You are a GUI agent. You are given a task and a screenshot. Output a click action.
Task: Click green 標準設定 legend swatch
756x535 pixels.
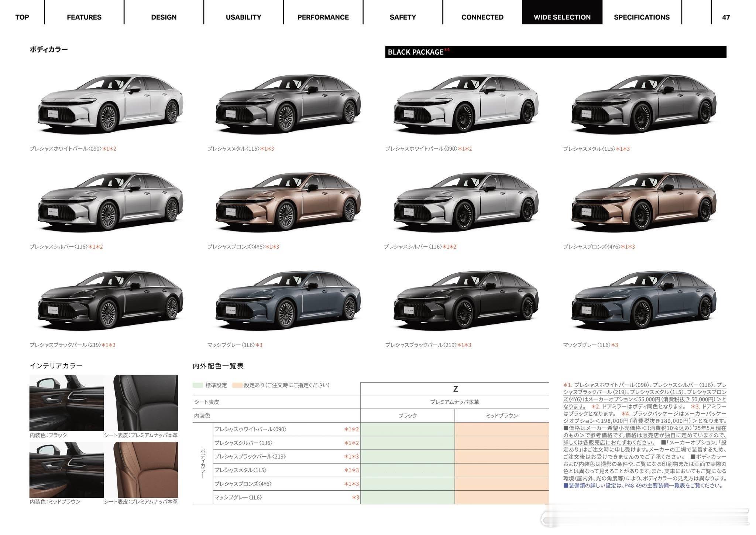click(198, 385)
